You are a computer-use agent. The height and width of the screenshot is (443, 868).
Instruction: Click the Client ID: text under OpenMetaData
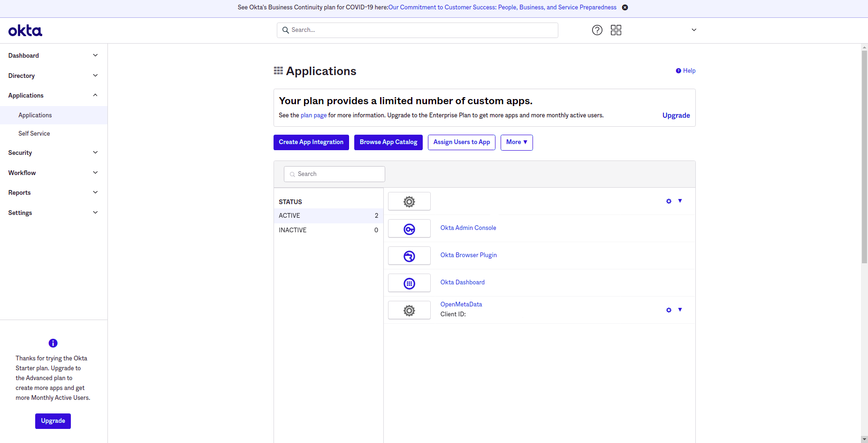coord(453,314)
